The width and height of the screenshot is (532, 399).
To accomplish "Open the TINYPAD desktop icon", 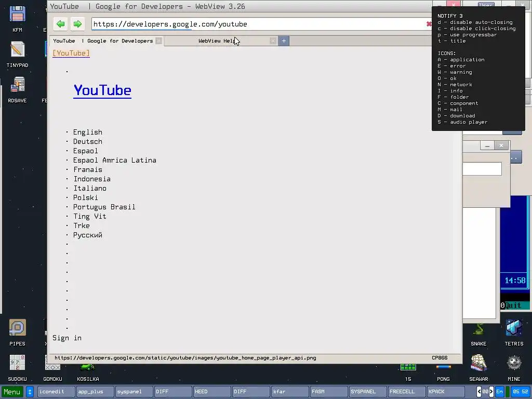I will click(17, 54).
